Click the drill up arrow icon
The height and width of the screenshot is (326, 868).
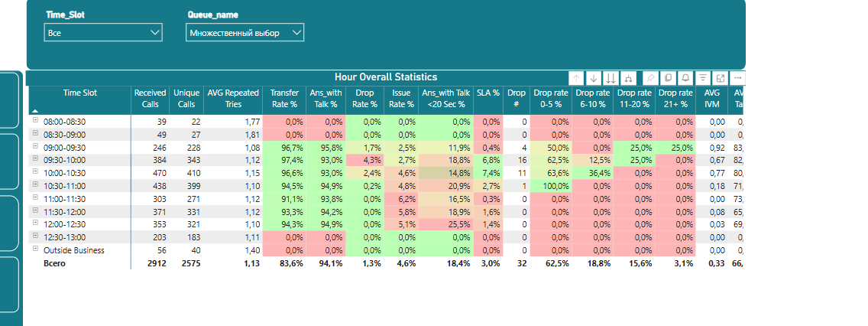[x=577, y=78]
